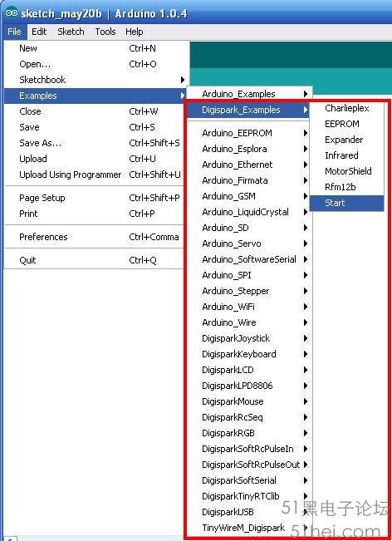This screenshot has width=392, height=541.
Task: Click Upload in the File menu
Action: [95, 159]
